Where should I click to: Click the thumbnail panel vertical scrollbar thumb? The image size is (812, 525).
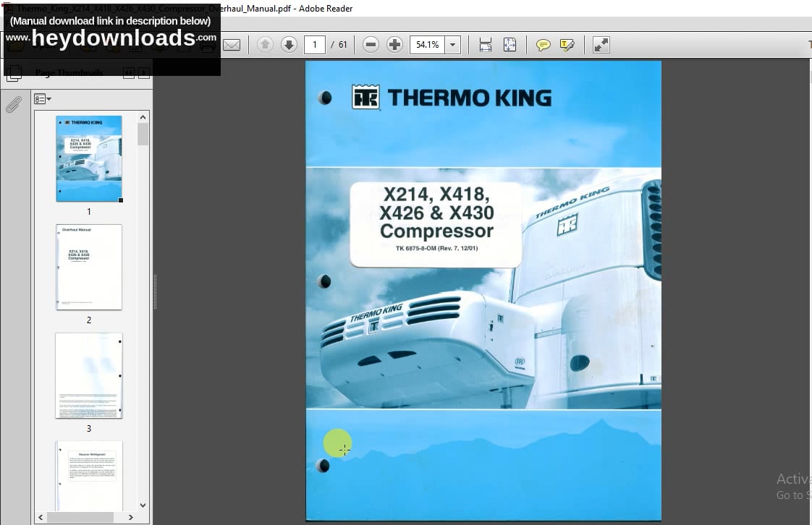(143, 135)
